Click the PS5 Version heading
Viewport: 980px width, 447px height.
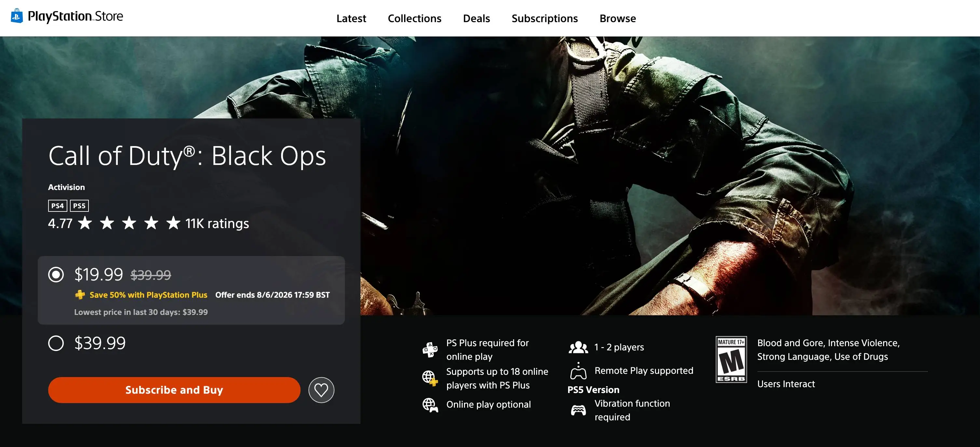point(593,389)
